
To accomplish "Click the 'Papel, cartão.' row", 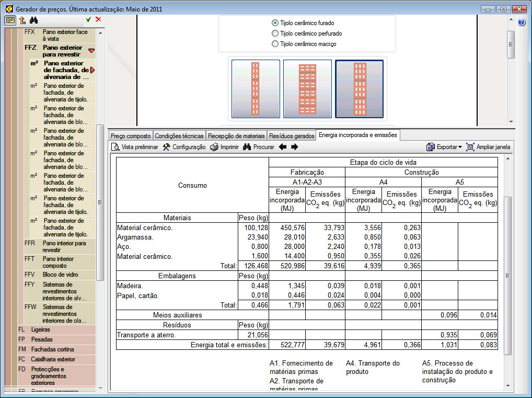I will pyautogui.click(x=137, y=296).
